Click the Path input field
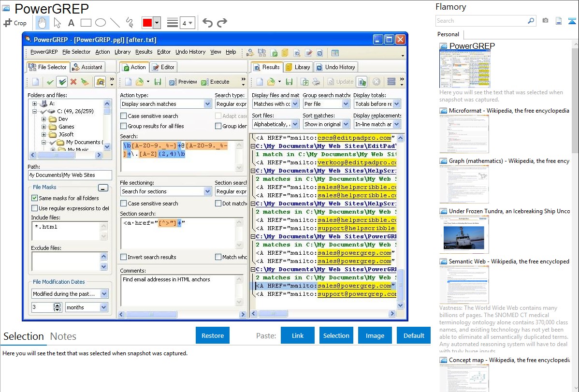Viewport: 579px width, 392px height. click(70, 175)
